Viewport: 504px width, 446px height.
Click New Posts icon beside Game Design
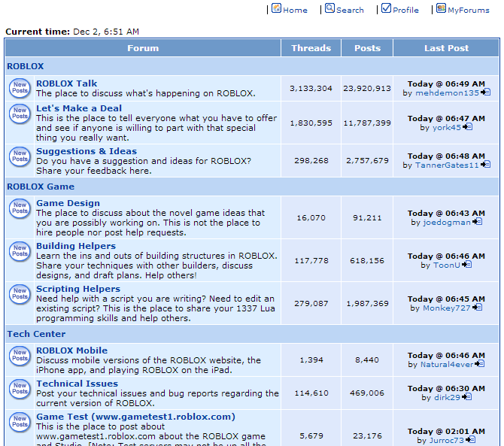pyautogui.click(x=20, y=208)
